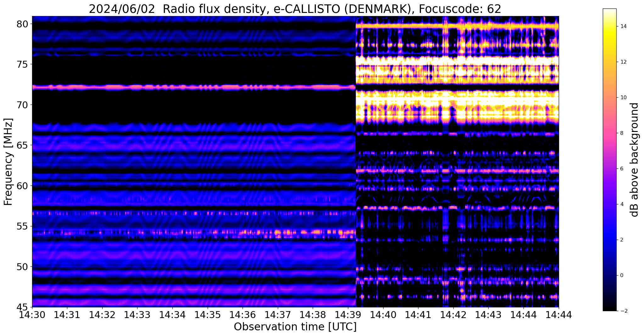The height and width of the screenshot is (336, 644).
Task: Click the 14:31 time tick label
Action: 67,315
